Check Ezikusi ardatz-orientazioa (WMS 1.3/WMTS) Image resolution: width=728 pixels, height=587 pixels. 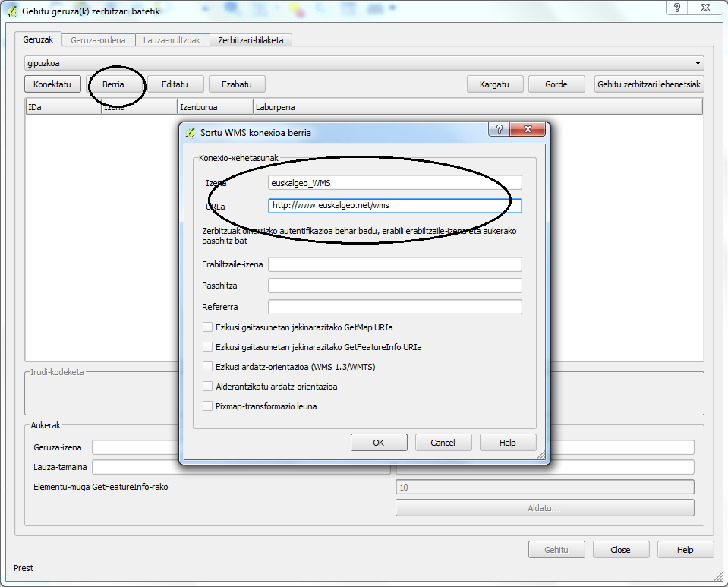point(208,367)
